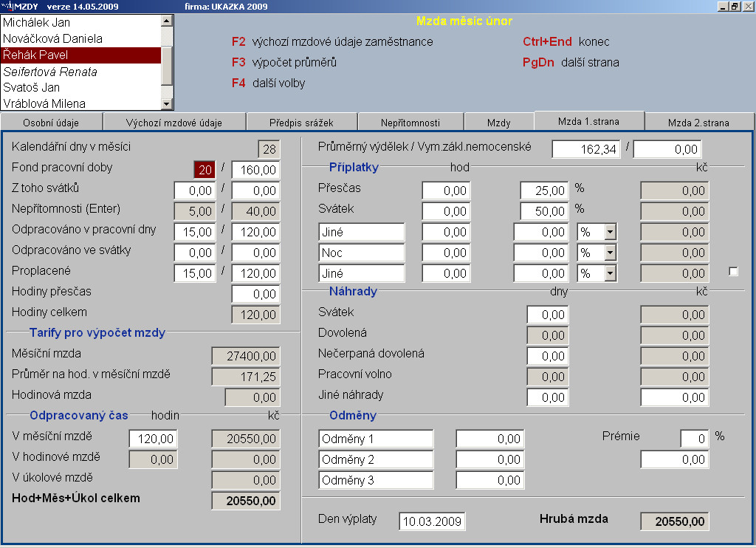Select the Mzda 1.strana tab

coord(588,122)
